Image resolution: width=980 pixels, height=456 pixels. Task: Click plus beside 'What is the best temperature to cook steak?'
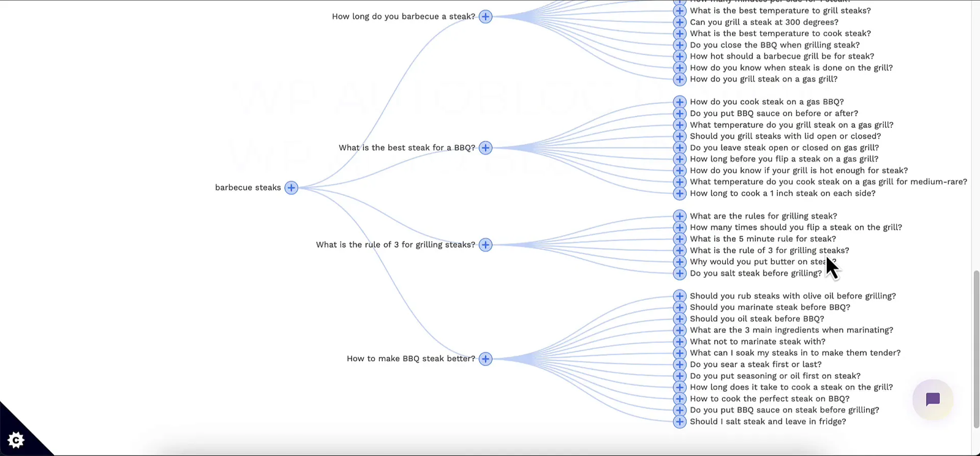(x=679, y=34)
